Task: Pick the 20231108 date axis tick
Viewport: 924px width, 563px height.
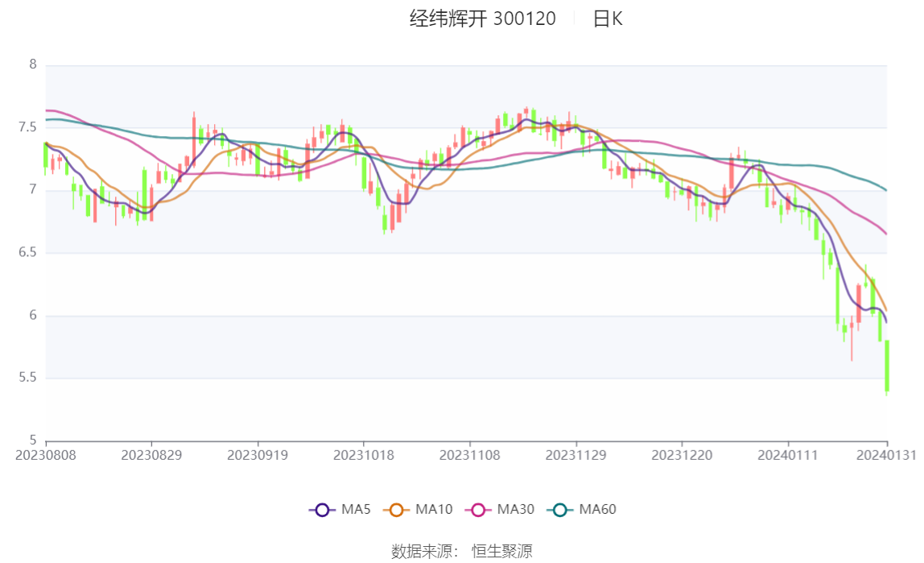Action: tap(470, 455)
